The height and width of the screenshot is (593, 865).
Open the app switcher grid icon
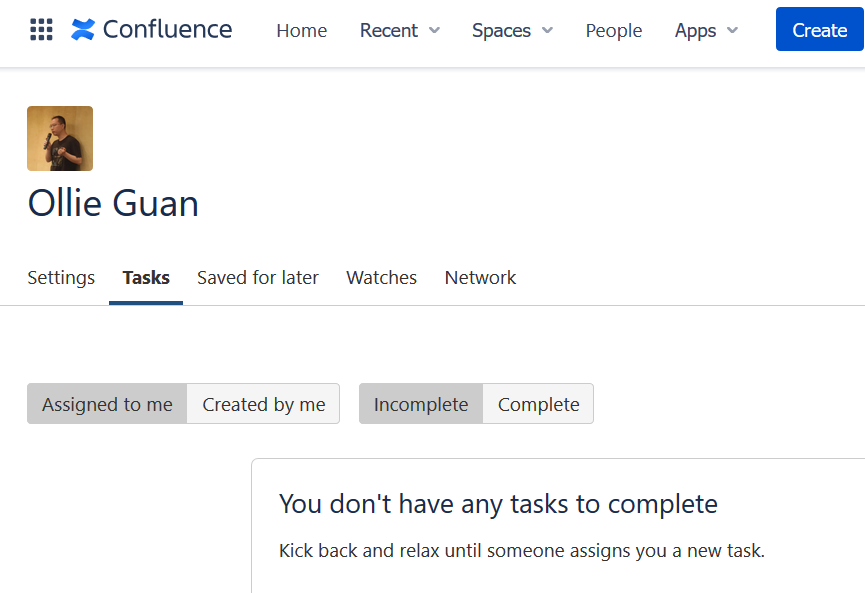(x=41, y=30)
